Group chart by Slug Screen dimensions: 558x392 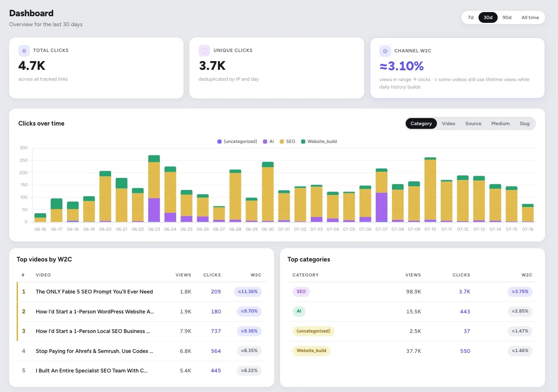pyautogui.click(x=525, y=123)
